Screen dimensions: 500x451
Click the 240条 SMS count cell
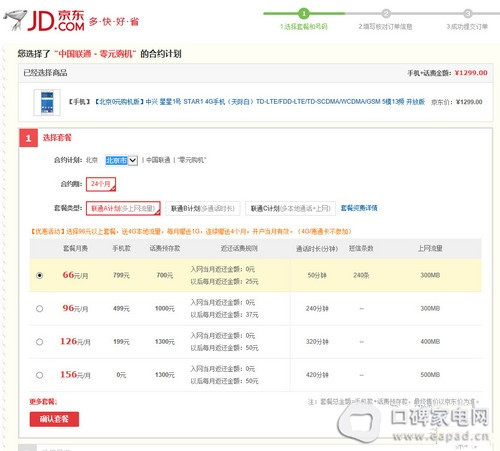tap(361, 275)
